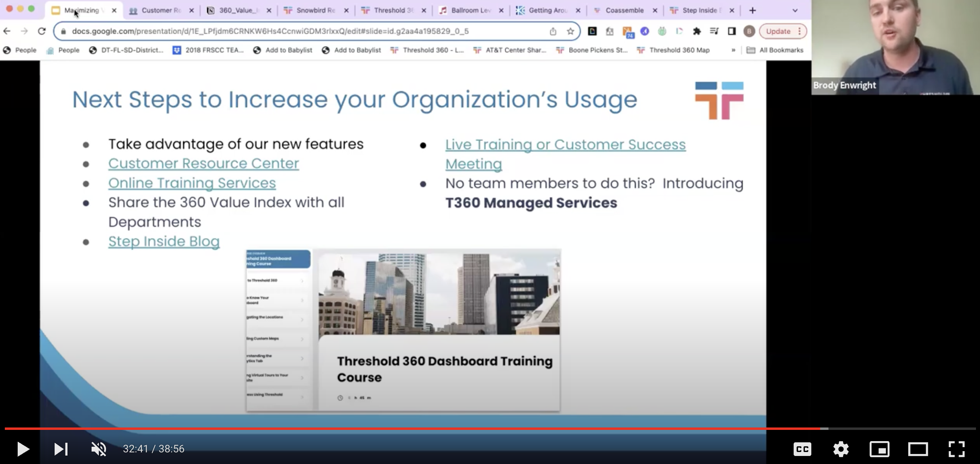Open the AT&T Center Shar bookmark
980x464 pixels.
pos(510,50)
